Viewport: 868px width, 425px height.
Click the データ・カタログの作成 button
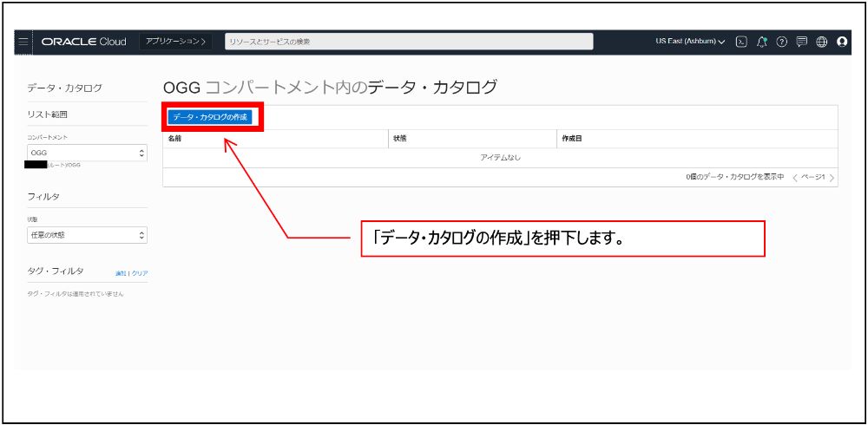click(210, 117)
